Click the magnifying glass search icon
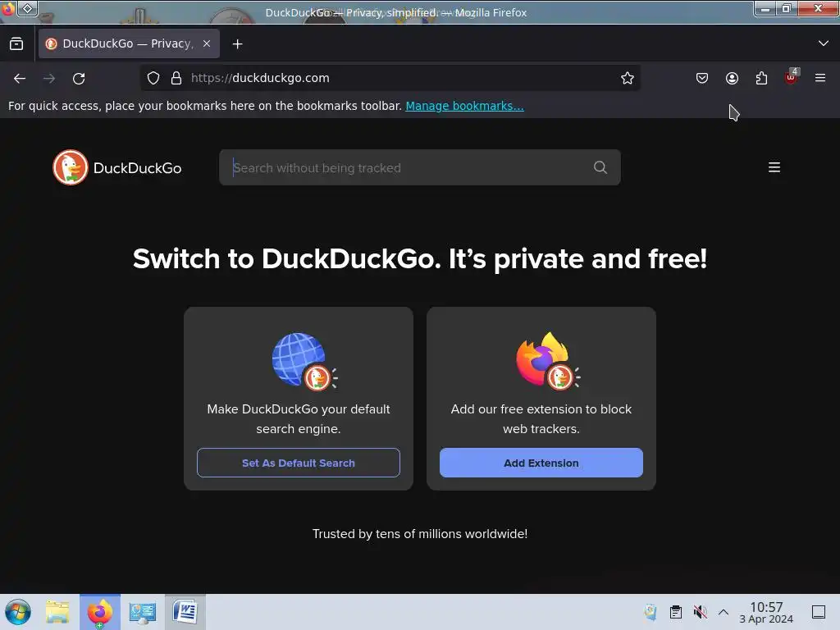 point(600,167)
